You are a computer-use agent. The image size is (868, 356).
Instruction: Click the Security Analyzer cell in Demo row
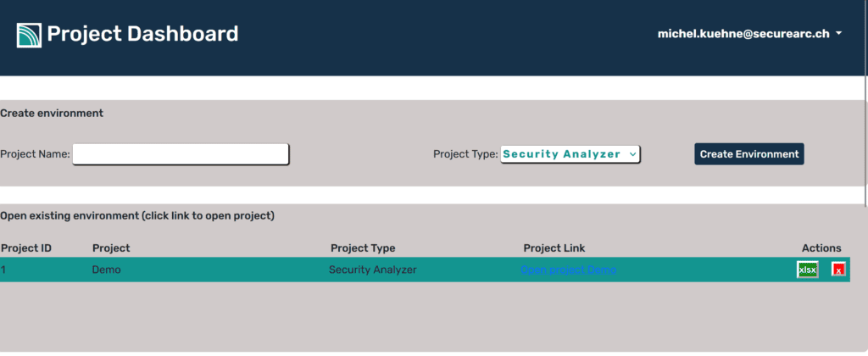click(373, 270)
